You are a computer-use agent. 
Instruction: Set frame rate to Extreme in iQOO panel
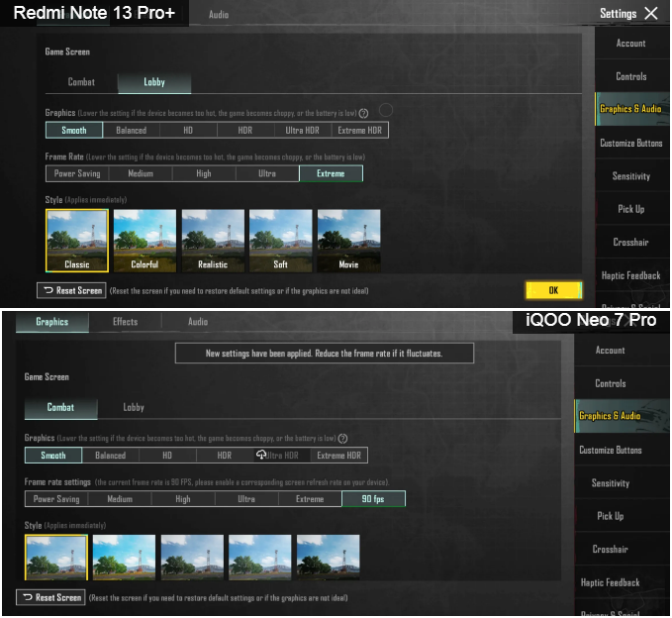[x=310, y=499]
